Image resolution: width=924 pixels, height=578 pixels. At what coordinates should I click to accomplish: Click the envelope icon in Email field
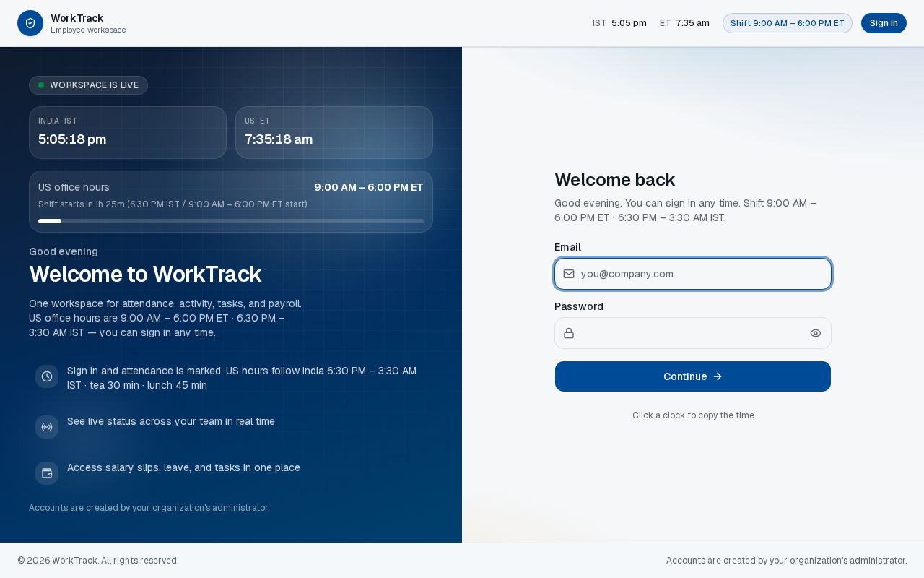pyautogui.click(x=569, y=274)
